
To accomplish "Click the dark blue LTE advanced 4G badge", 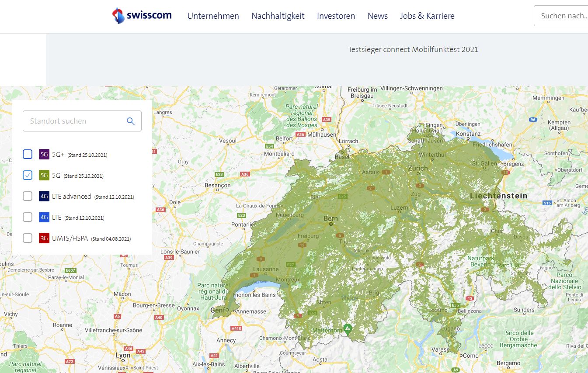I will [44, 196].
